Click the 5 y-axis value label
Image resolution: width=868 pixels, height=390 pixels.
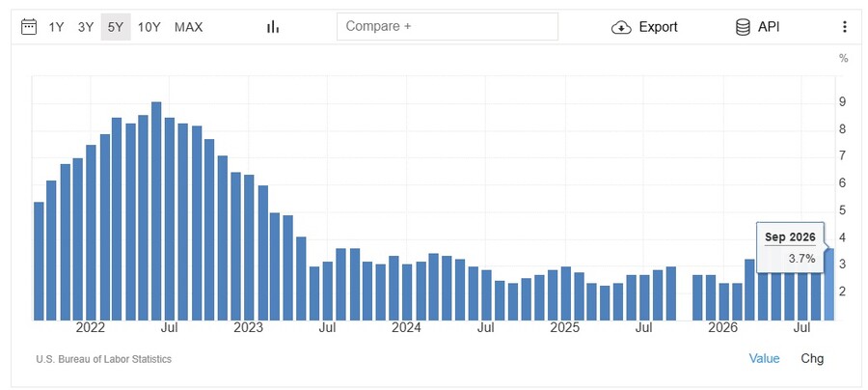coord(842,210)
